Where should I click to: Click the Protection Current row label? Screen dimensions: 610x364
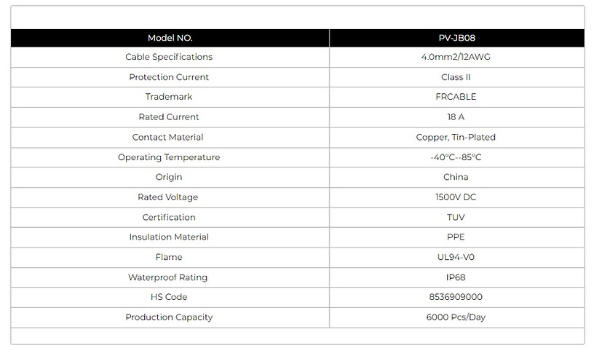pyautogui.click(x=169, y=77)
